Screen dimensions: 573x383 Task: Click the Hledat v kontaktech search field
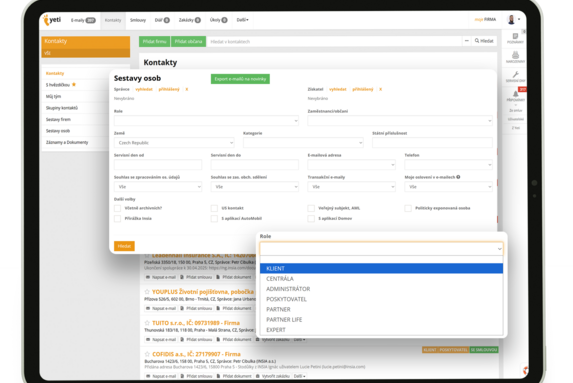click(x=334, y=41)
